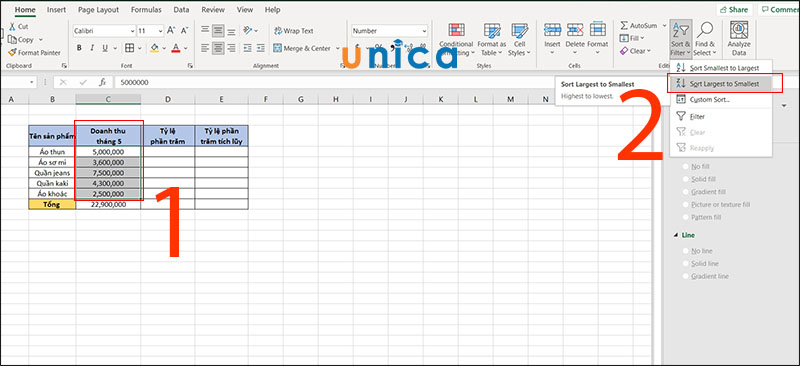The image size is (800, 366).
Task: Select the Solid line radio button
Action: pyautogui.click(x=686, y=264)
